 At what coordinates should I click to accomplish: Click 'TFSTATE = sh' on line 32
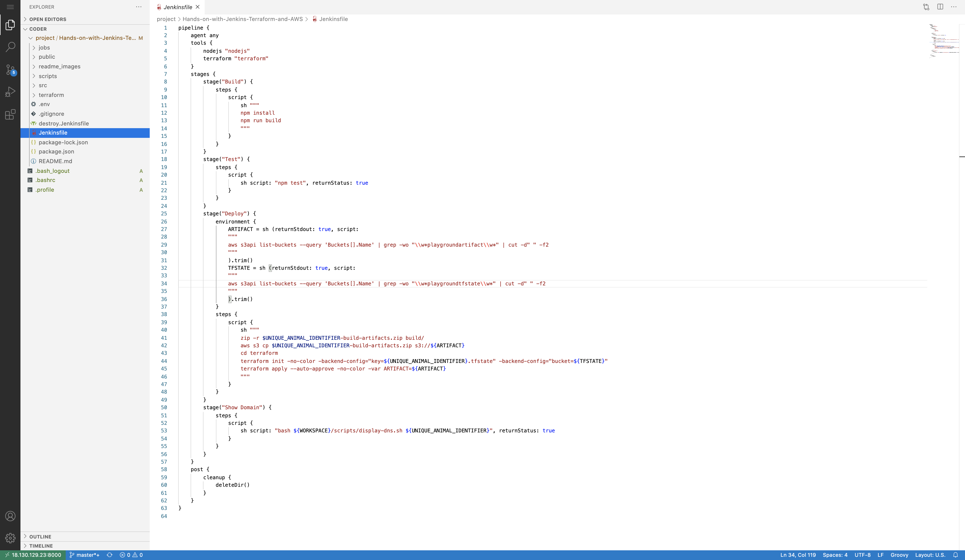click(x=247, y=268)
